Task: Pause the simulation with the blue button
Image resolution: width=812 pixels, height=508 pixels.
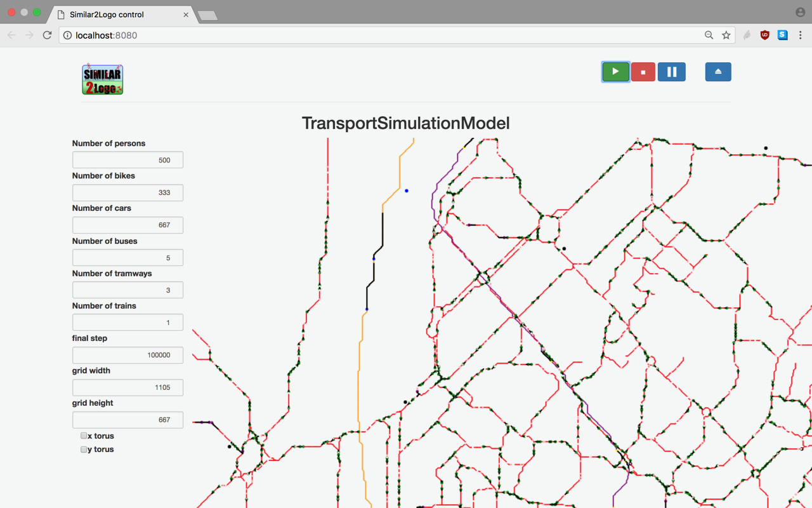Action: (x=671, y=72)
